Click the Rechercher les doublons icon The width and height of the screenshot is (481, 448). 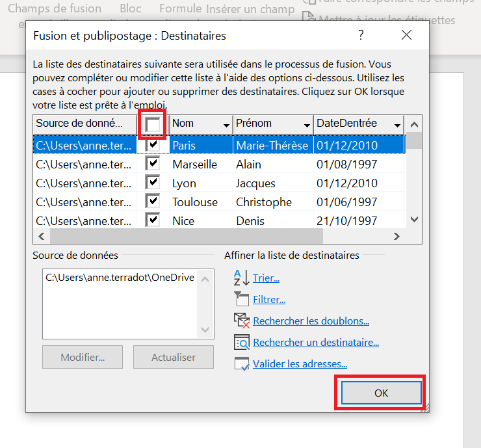(241, 321)
